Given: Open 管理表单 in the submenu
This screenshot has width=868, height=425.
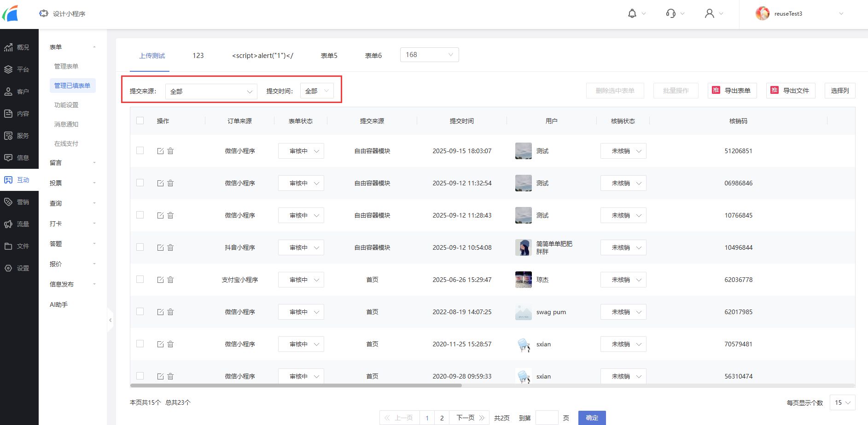Looking at the screenshot, I should pyautogui.click(x=66, y=66).
